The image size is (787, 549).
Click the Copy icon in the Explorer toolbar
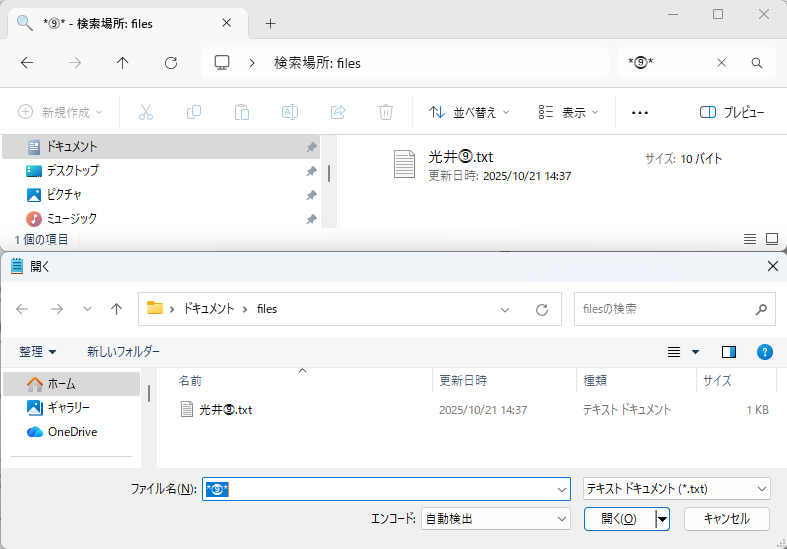tap(194, 112)
